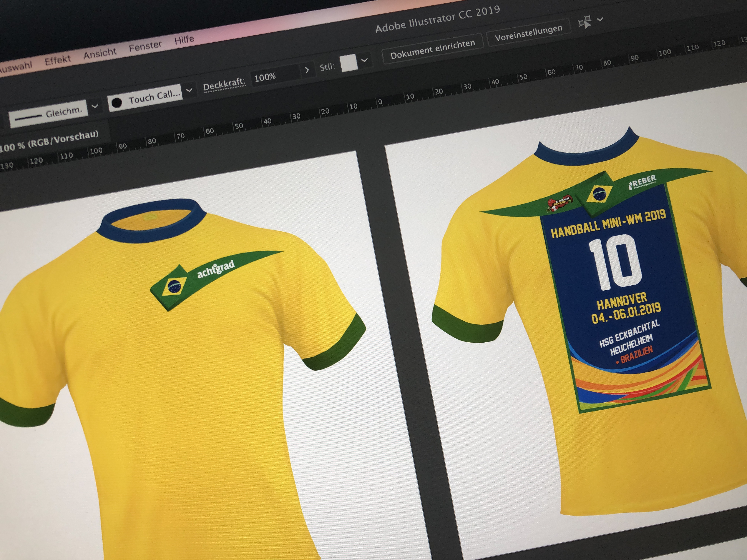Image resolution: width=747 pixels, height=560 pixels.
Task: Expand the select similar options chevron
Action: pyautogui.click(x=600, y=19)
